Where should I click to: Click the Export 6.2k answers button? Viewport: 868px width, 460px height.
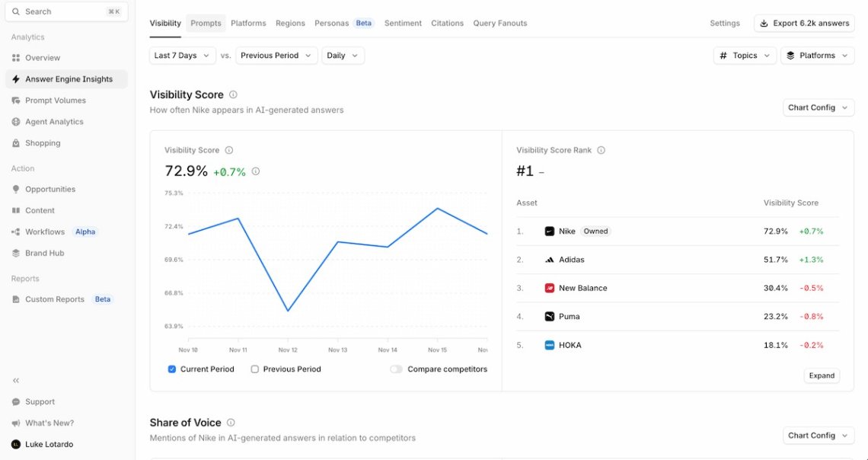click(804, 24)
